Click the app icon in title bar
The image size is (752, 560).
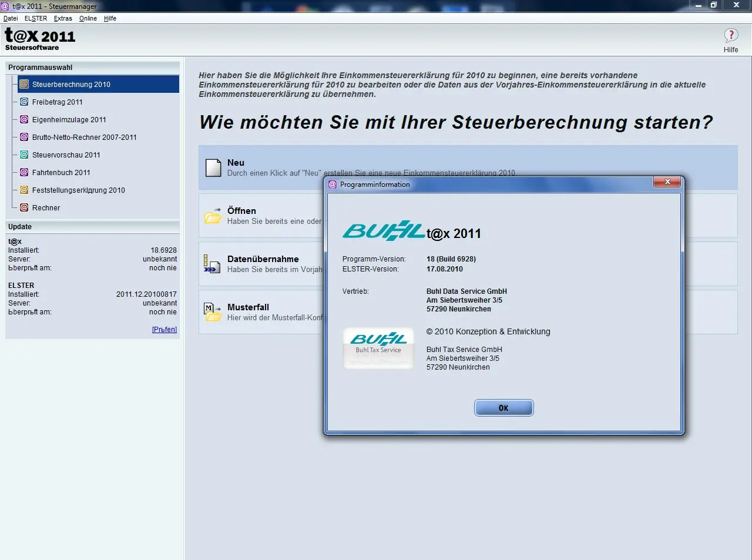point(5,6)
